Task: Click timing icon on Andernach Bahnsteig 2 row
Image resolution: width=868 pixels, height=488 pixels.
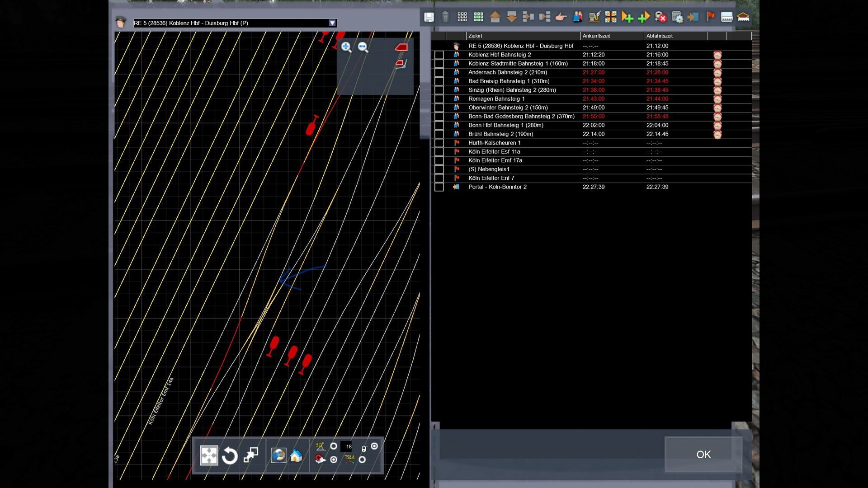Action: click(717, 72)
